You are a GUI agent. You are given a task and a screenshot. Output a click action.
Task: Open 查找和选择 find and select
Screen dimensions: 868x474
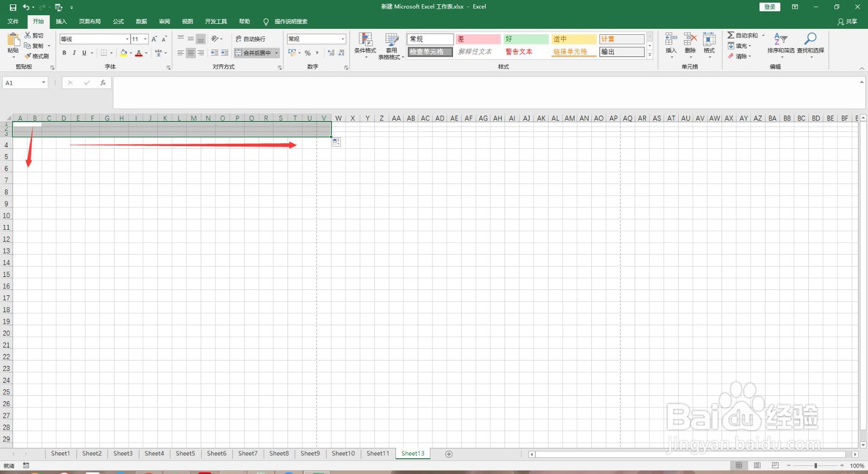click(x=810, y=45)
